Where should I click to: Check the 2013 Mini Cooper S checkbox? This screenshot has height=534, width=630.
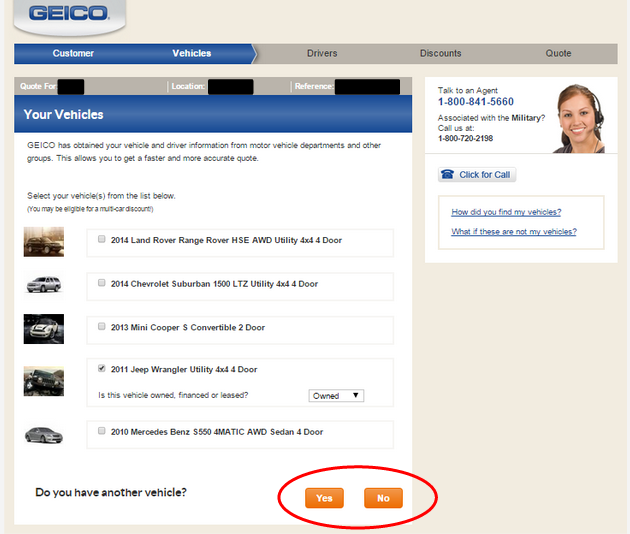coord(102,326)
